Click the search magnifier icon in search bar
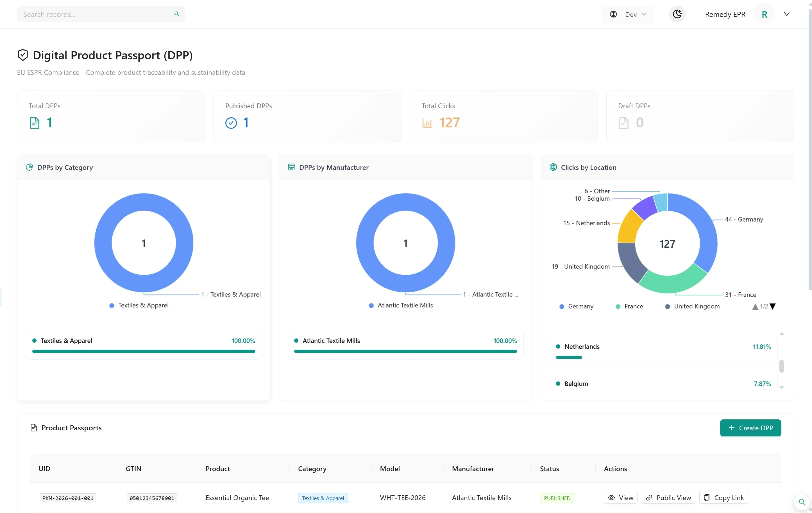The image size is (812, 513). pyautogui.click(x=176, y=14)
